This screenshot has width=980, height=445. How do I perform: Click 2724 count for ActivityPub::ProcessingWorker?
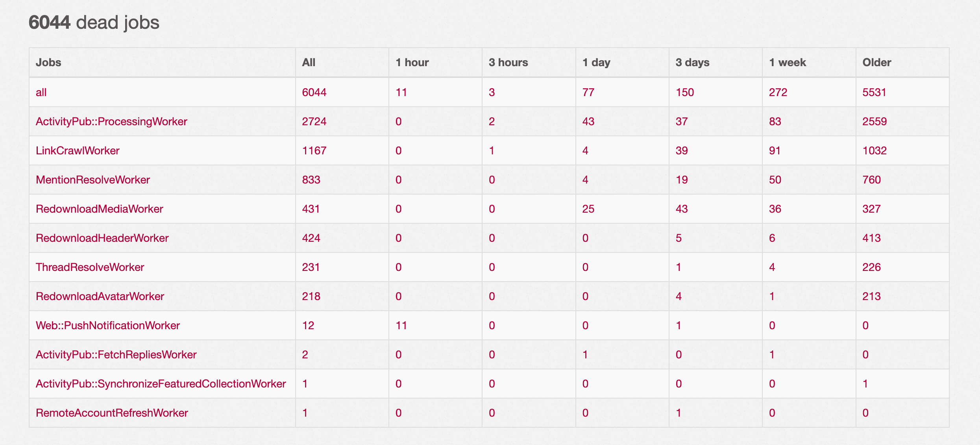tap(314, 121)
